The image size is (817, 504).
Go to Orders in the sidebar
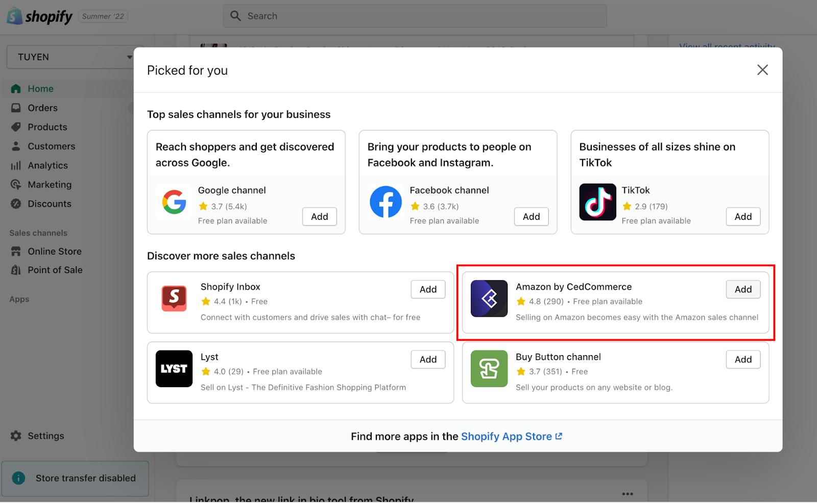tap(42, 108)
